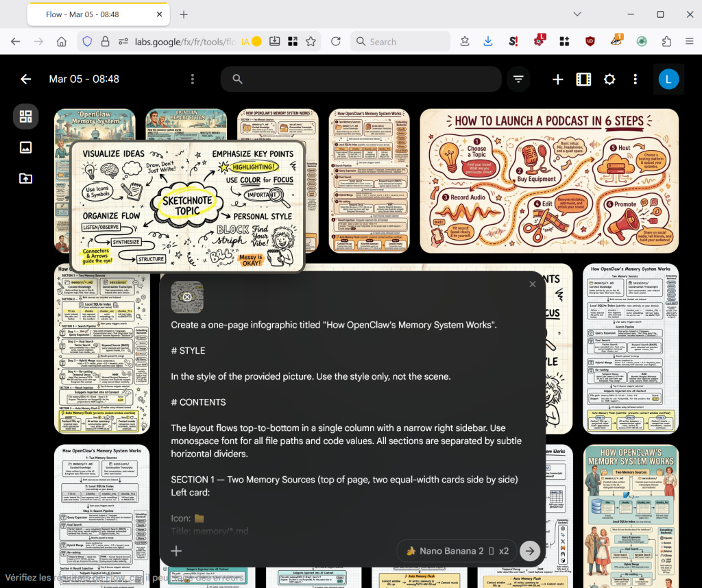
Task: Remove the attached reference image from prompt
Action: tap(186, 297)
